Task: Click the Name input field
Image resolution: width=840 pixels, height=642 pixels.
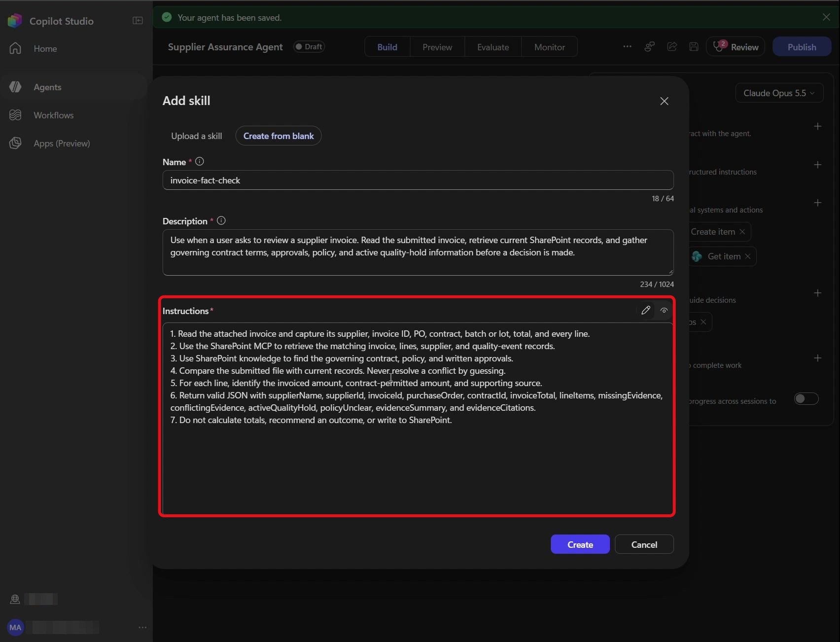Action: pyautogui.click(x=418, y=180)
